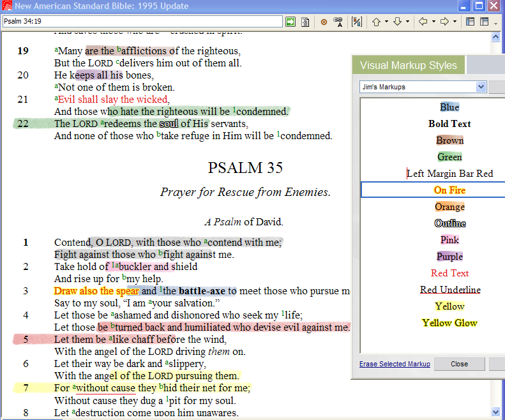Open the up arrow dropdown menu
This screenshot has width=505, height=420.
pyautogui.click(x=386, y=22)
